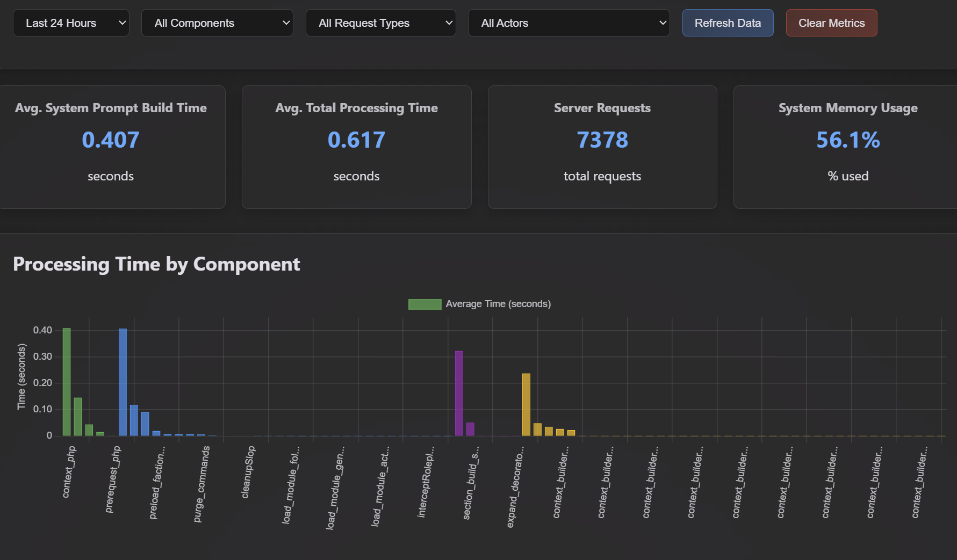
Task: Click the Average Time (seconds) legend label
Action: point(498,304)
